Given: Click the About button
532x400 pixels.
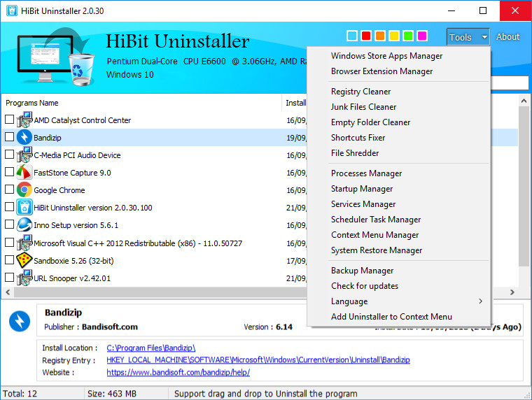Looking at the screenshot, I should coord(507,37).
